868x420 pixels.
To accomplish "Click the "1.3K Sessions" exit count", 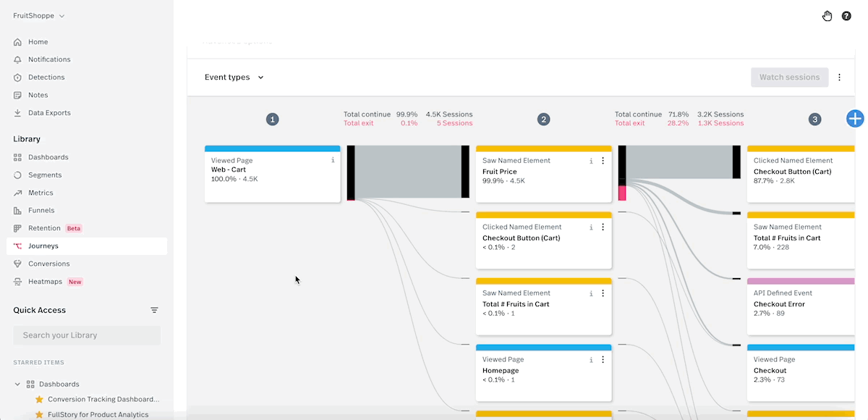I will (720, 123).
